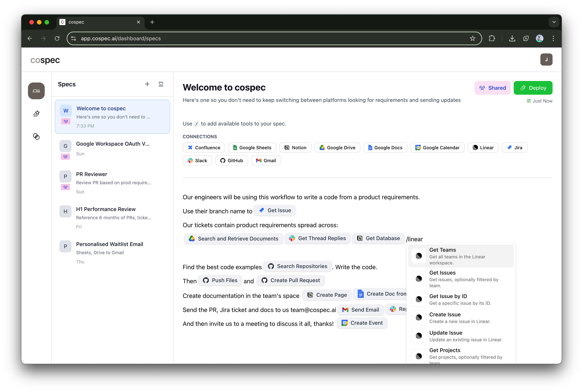Open the Personalised Waitlist Email spec
Image resolution: width=583 pixels, height=392 pixels.
point(112,252)
